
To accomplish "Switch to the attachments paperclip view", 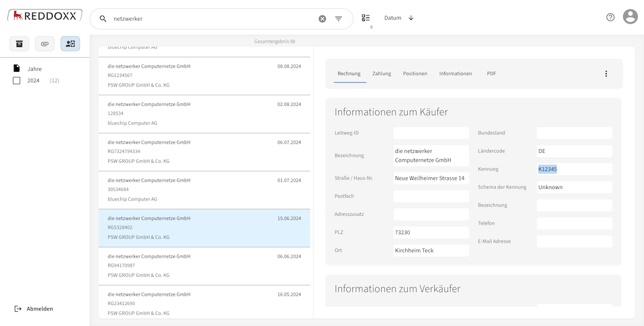I will 45,44.
